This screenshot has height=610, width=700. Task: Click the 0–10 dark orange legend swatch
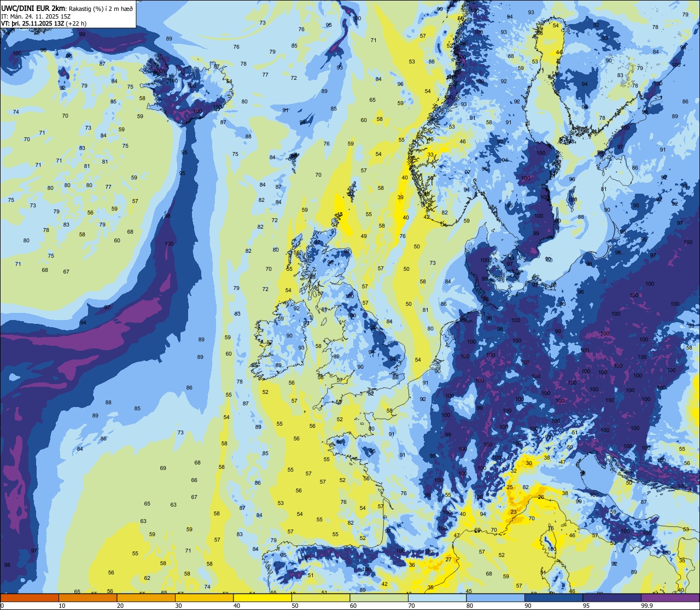click(30, 597)
